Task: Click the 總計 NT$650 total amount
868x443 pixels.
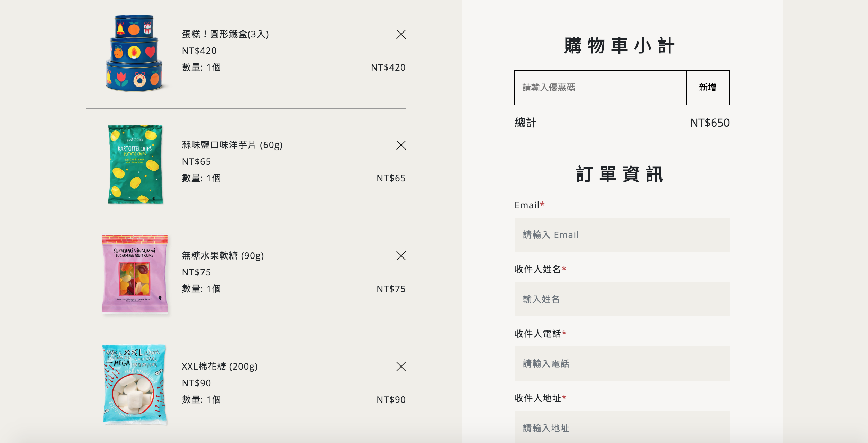Action: (709, 123)
